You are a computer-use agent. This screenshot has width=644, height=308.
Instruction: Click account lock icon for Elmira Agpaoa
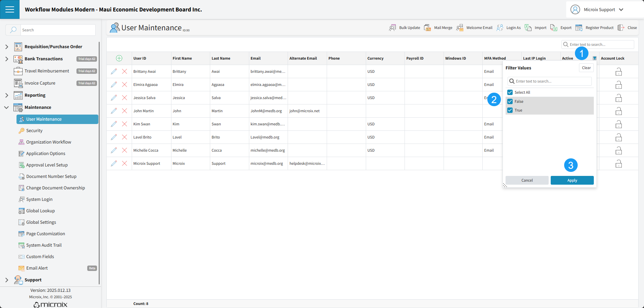point(618,85)
